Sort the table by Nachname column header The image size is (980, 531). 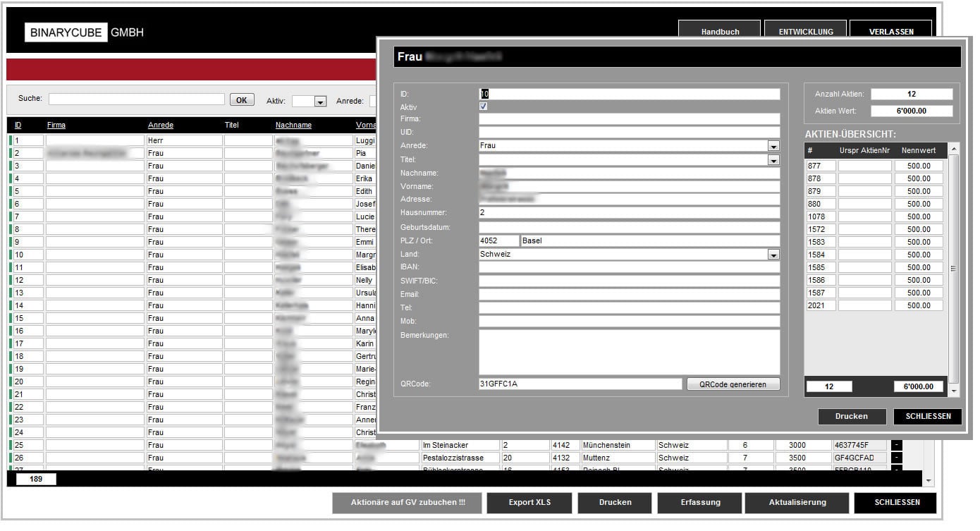click(293, 126)
